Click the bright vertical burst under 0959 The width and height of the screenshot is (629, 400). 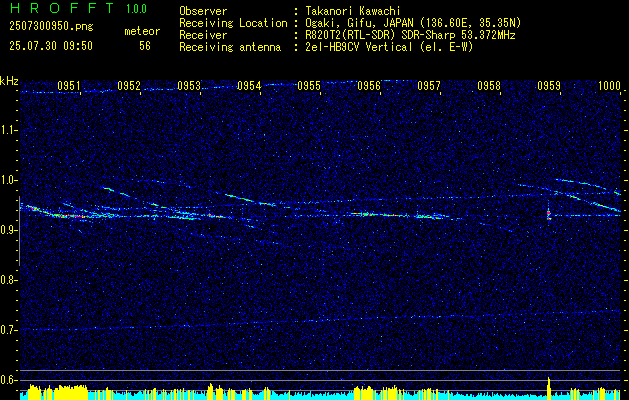coord(549,213)
